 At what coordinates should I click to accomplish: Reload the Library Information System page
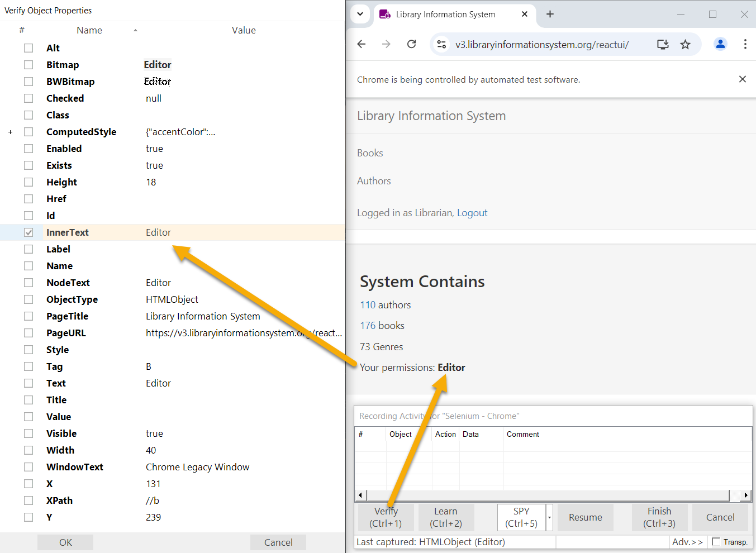click(411, 44)
